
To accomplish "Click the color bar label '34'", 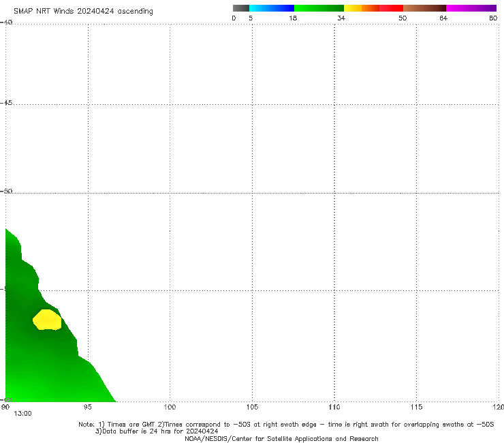I will pyautogui.click(x=341, y=18).
